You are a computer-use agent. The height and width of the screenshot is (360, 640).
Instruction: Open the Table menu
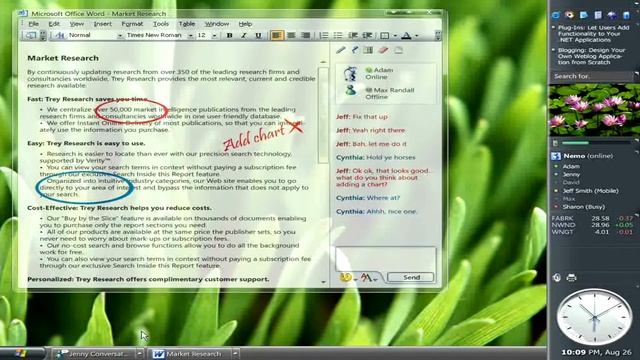(187, 24)
